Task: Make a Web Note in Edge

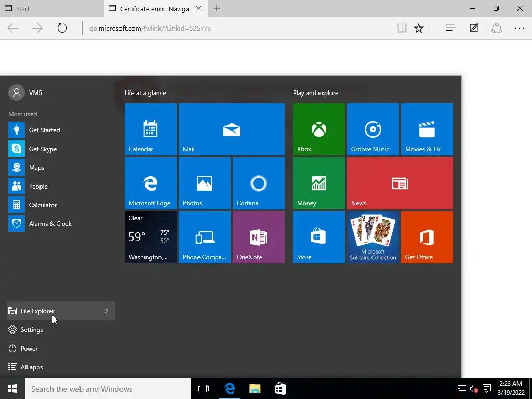Action: pos(474,28)
